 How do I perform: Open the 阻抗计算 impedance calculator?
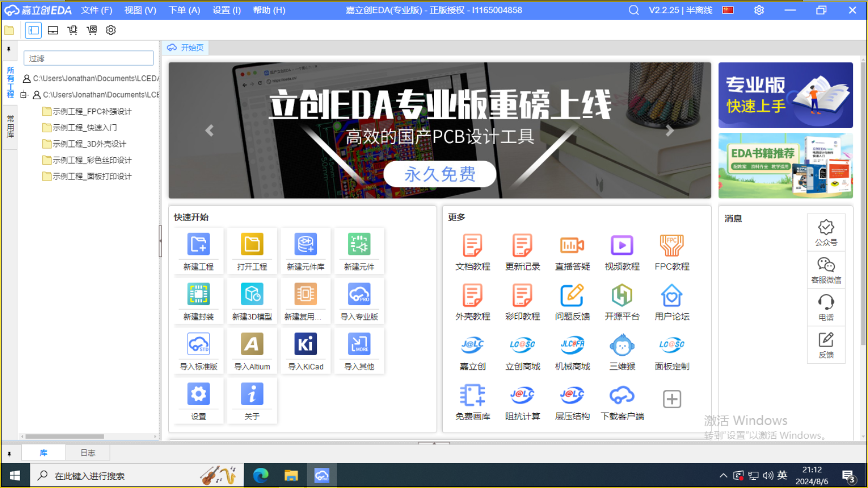522,395
